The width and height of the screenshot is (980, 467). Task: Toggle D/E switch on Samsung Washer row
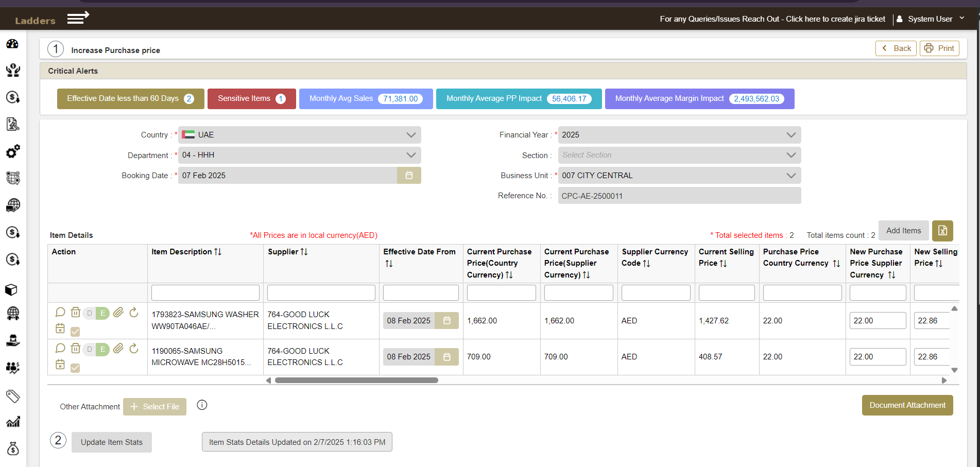[96, 313]
